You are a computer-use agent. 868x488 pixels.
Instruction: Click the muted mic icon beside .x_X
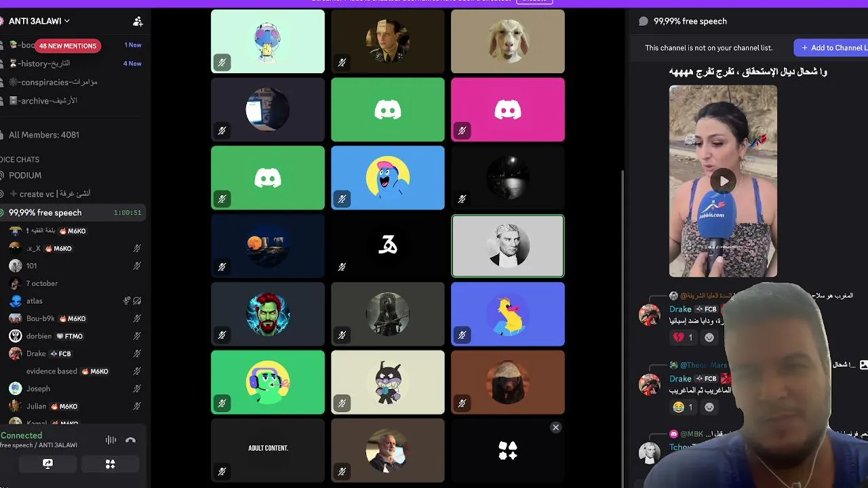[137, 249]
